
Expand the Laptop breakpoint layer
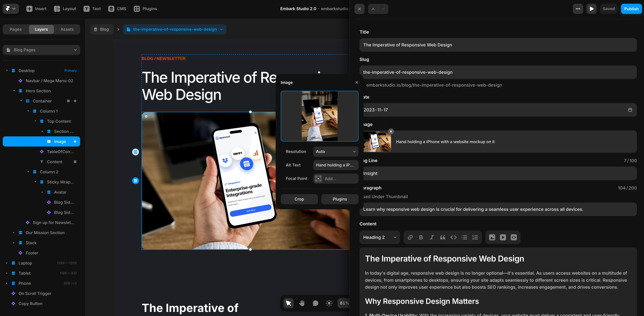(x=7, y=263)
